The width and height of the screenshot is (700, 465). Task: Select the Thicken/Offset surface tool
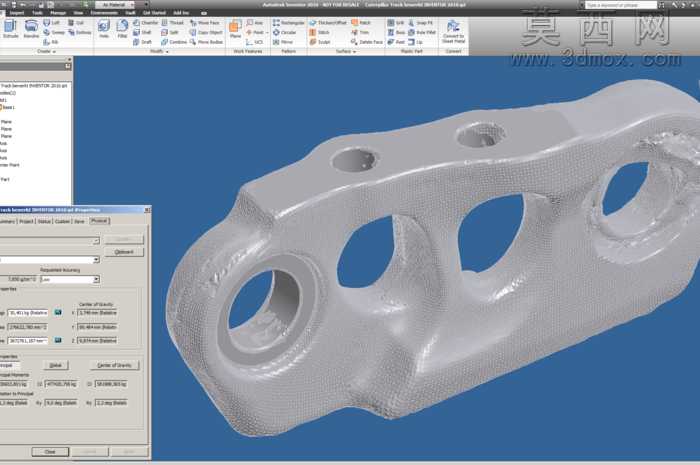click(x=328, y=23)
